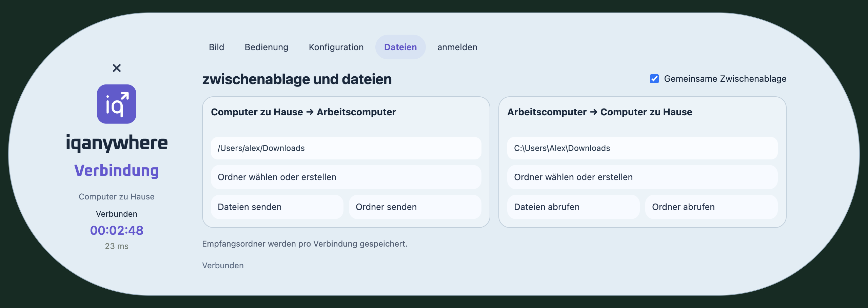868x308 pixels.
Task: Select the Dateien tab
Action: pyautogui.click(x=400, y=47)
